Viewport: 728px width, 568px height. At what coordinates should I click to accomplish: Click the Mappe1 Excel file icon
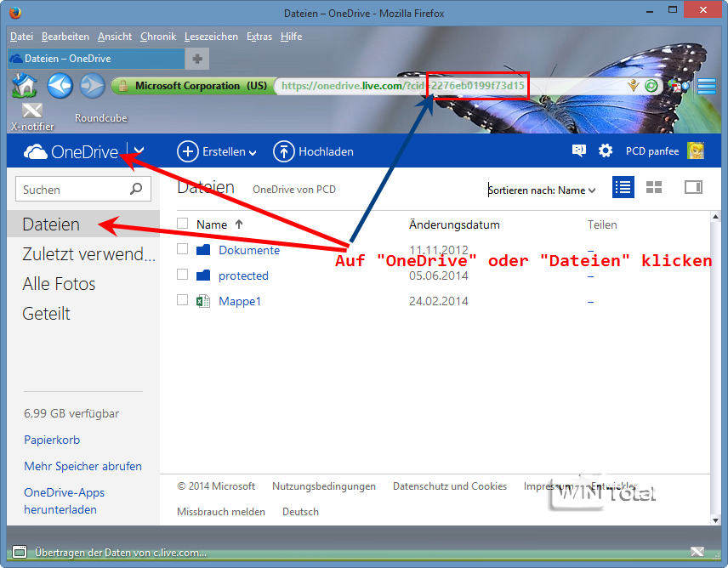coord(203,301)
